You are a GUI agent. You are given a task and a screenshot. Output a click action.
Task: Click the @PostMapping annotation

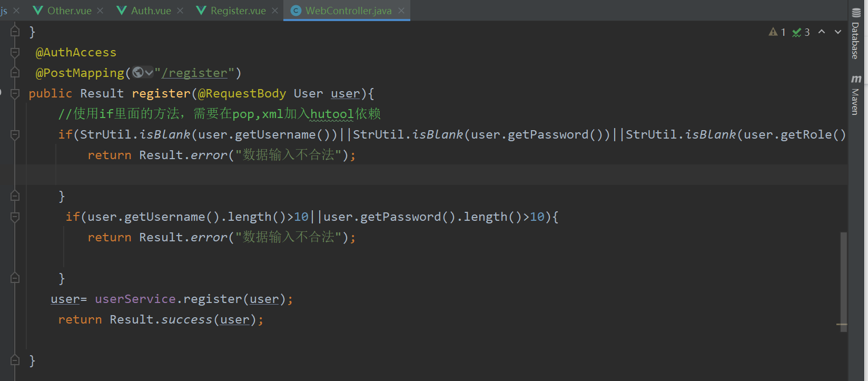click(x=80, y=73)
